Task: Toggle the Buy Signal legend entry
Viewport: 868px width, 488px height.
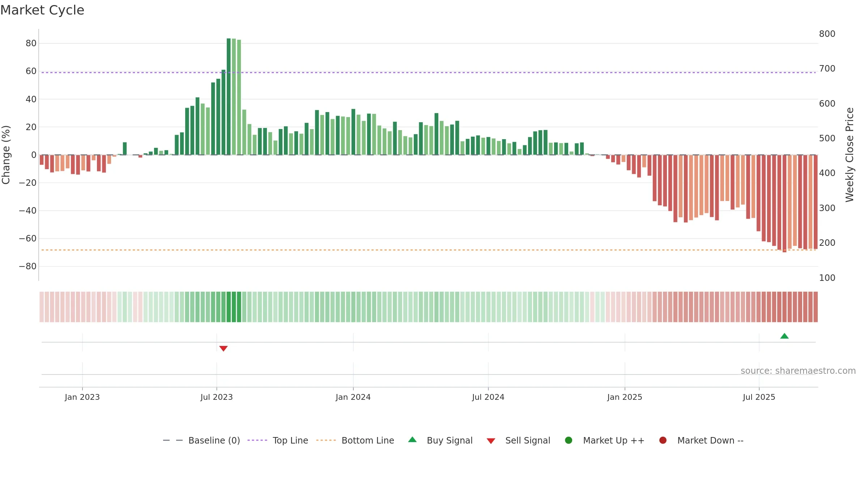Action: (440, 440)
